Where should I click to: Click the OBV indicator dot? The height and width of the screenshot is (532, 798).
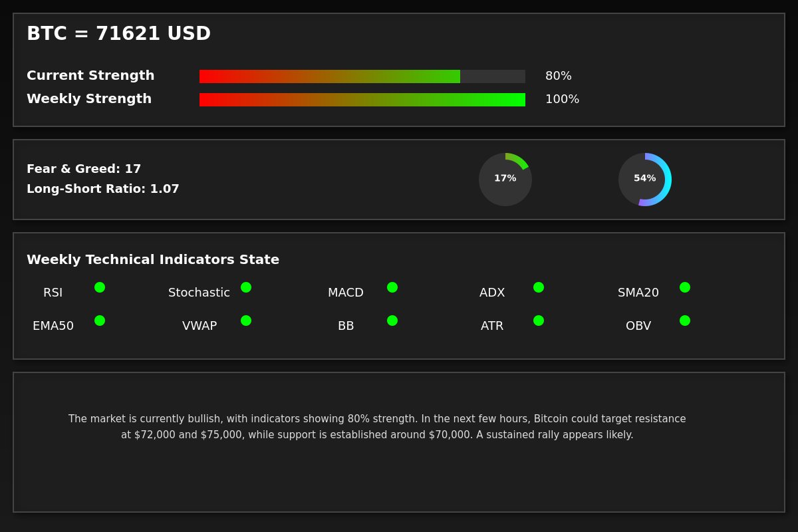[x=685, y=321]
